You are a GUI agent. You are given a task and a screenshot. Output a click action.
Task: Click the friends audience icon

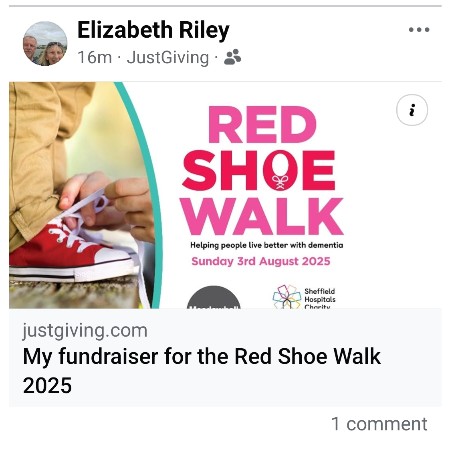pyautogui.click(x=232, y=57)
